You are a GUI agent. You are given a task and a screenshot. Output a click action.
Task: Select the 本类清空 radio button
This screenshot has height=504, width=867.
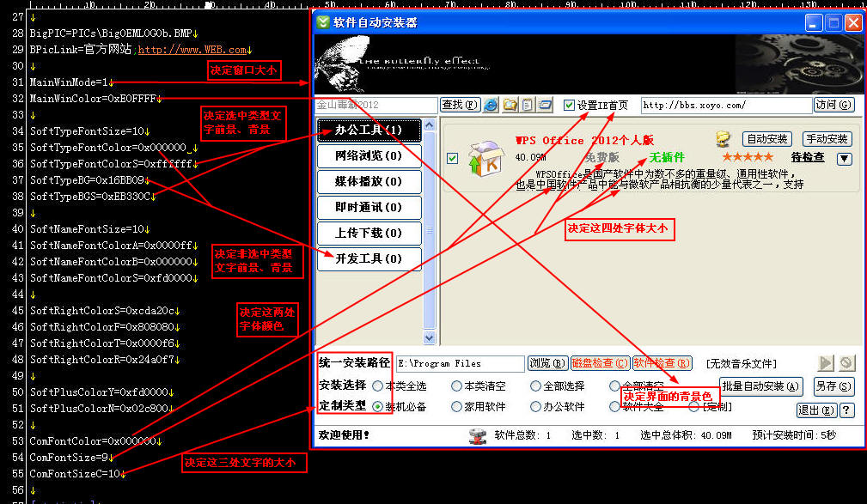[x=456, y=386]
